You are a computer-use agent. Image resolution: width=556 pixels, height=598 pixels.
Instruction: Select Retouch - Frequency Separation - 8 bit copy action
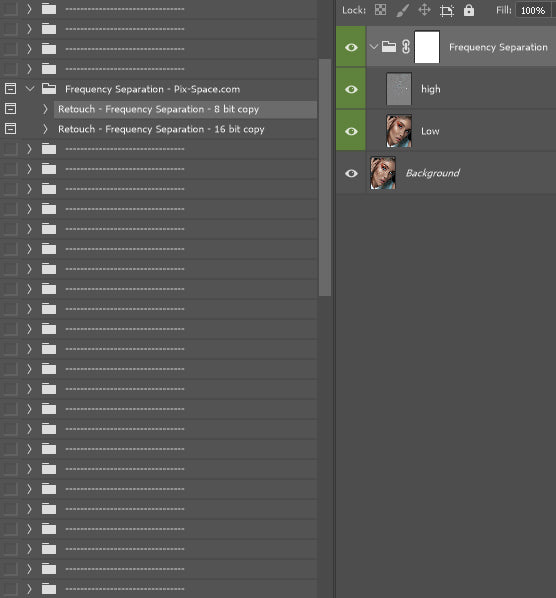coord(158,109)
